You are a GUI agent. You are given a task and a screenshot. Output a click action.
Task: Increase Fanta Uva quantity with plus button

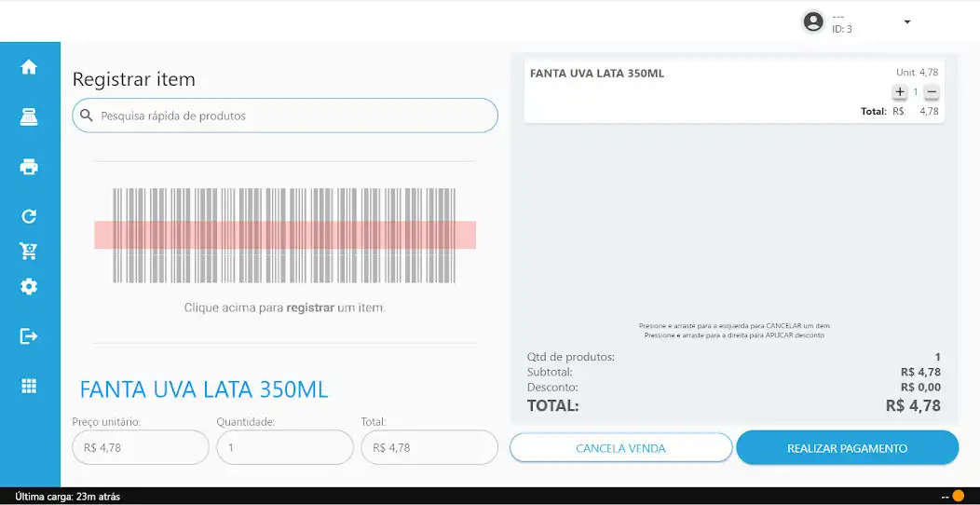pyautogui.click(x=899, y=92)
